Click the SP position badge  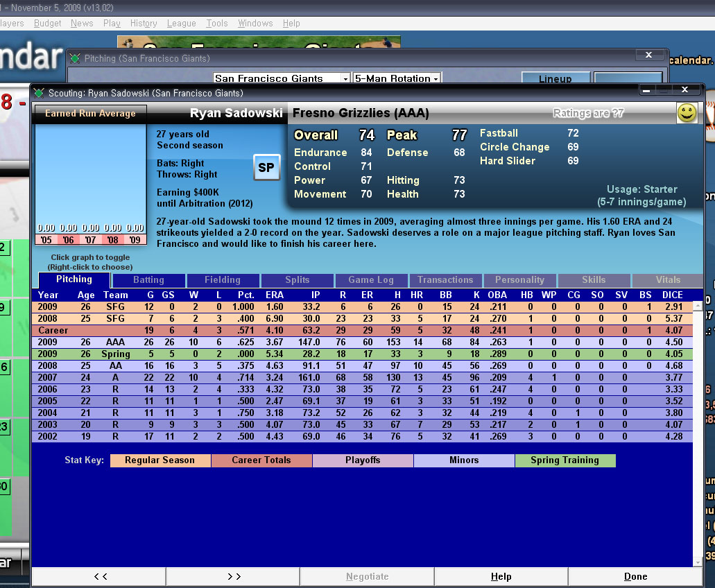(266, 167)
